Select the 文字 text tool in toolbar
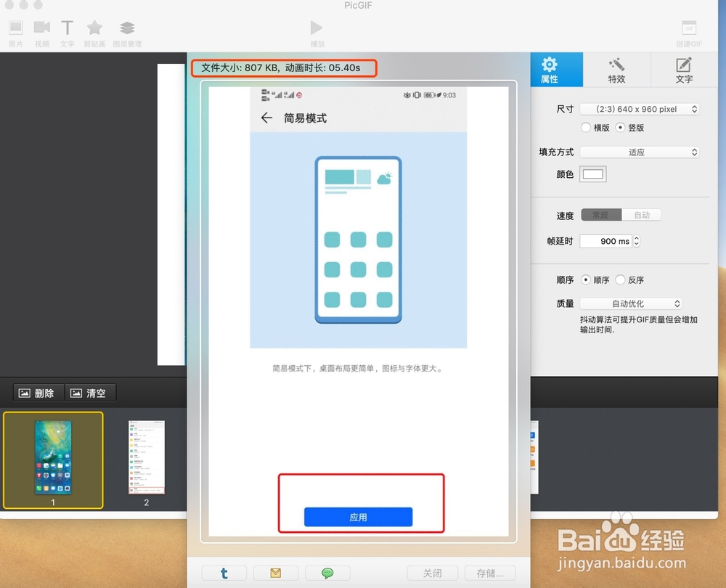726x588 pixels. [67, 33]
